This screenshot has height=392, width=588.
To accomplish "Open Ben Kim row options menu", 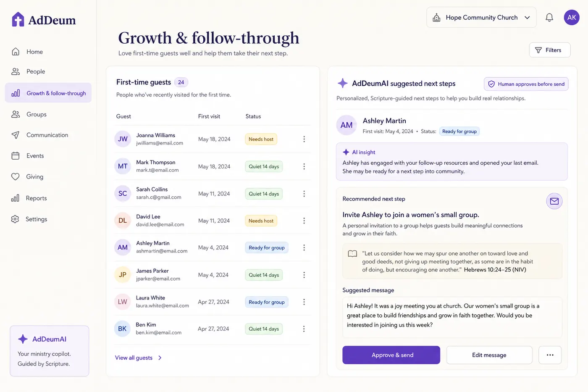I will pyautogui.click(x=304, y=329).
